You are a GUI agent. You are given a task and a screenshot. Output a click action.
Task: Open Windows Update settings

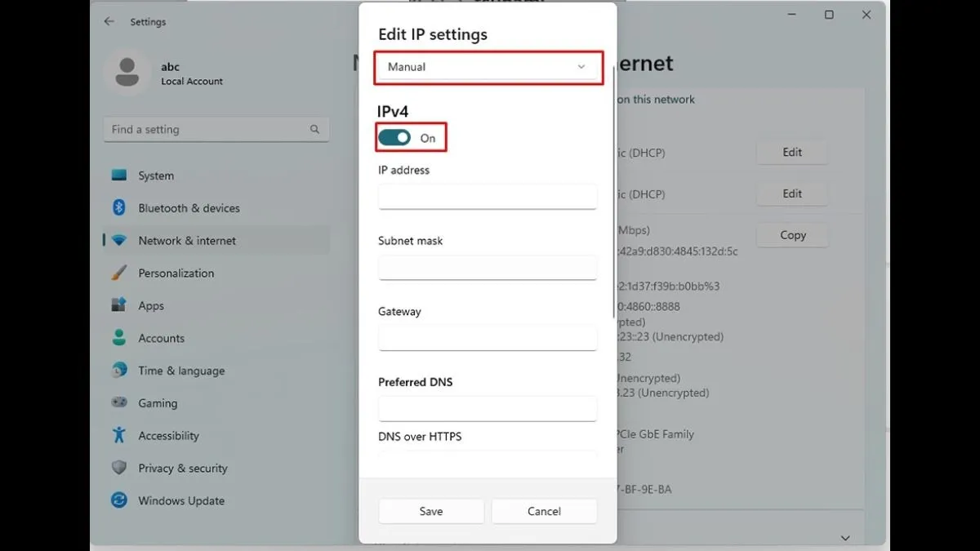tap(180, 500)
